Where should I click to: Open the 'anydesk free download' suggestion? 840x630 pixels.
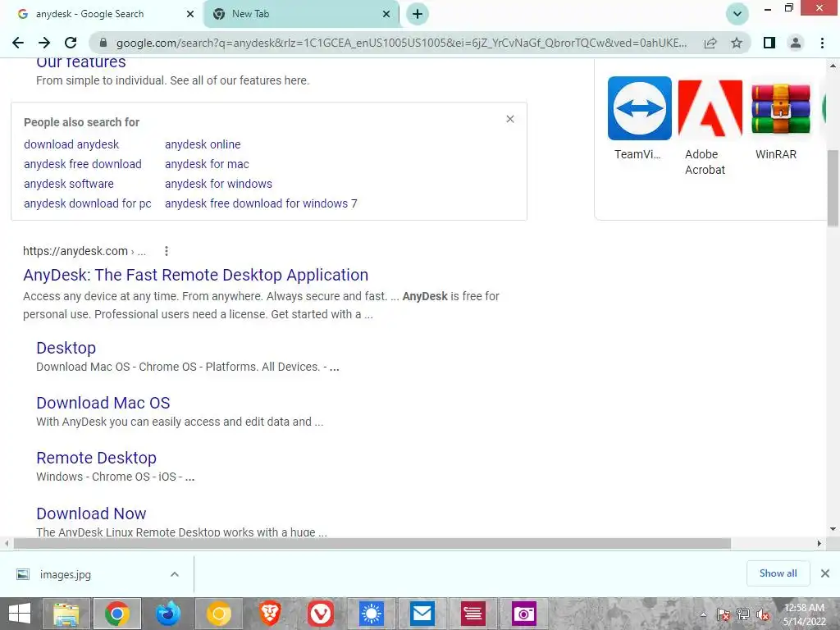click(x=83, y=164)
